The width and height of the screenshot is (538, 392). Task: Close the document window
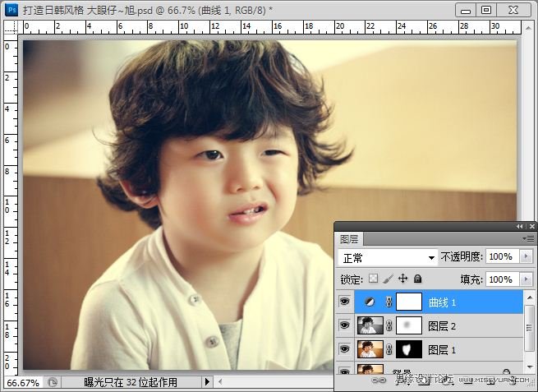click(513, 11)
